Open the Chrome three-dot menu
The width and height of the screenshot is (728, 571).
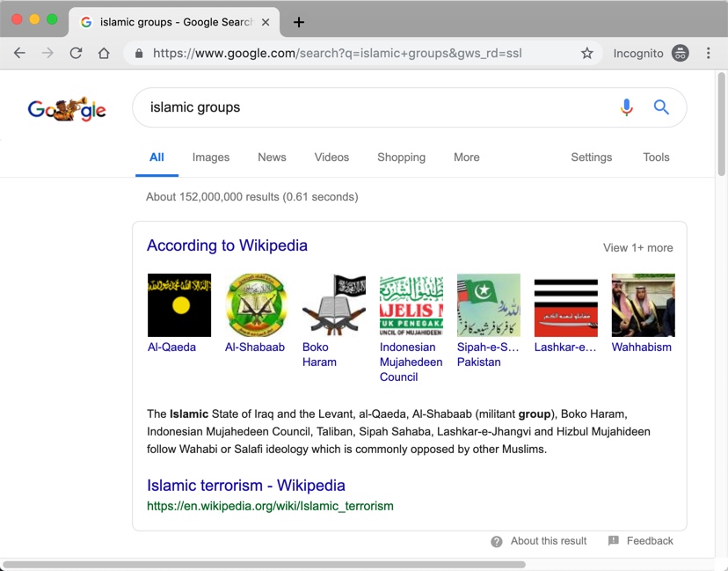[x=708, y=53]
